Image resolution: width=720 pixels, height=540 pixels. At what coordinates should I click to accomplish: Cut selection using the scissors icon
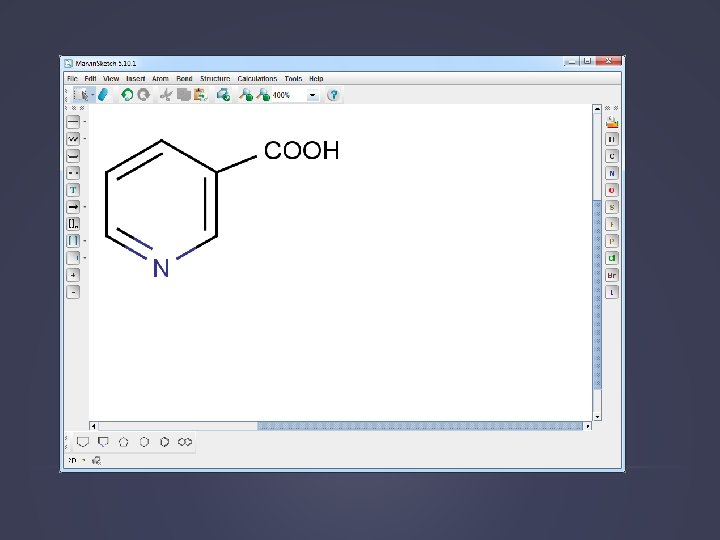[x=166, y=95]
